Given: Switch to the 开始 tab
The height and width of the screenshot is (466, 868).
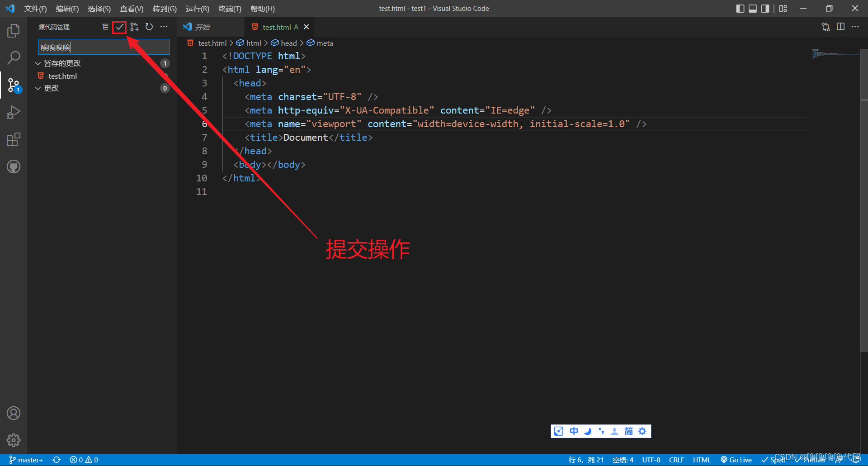Looking at the screenshot, I should 211,27.
